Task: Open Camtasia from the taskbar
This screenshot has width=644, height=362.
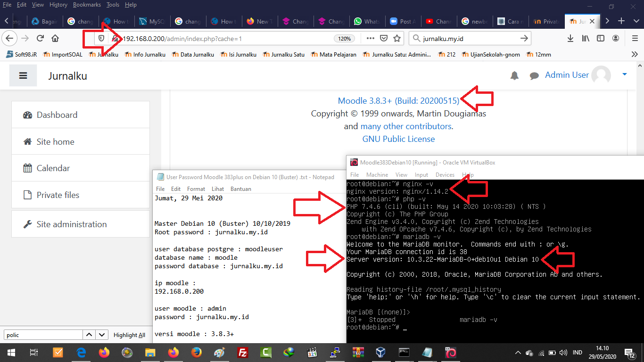Action: [266, 352]
